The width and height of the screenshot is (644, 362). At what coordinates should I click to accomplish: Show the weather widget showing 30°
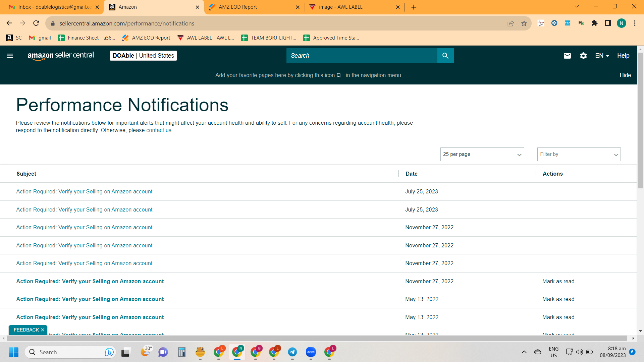(x=146, y=351)
